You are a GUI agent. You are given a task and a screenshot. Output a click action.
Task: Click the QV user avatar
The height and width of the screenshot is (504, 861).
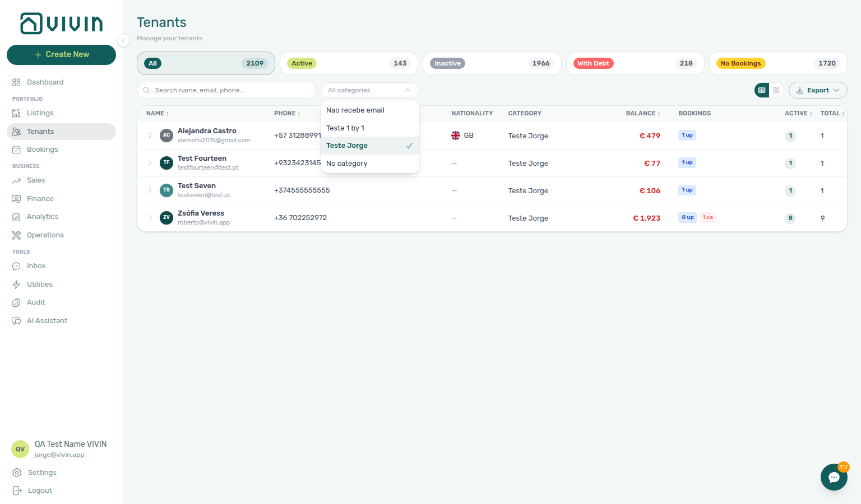[x=20, y=449]
